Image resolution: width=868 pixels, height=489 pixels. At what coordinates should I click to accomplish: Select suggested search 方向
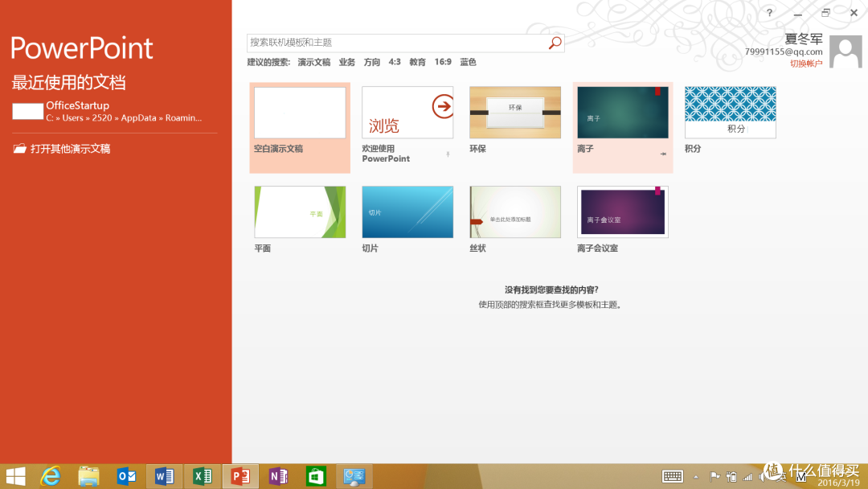click(372, 62)
